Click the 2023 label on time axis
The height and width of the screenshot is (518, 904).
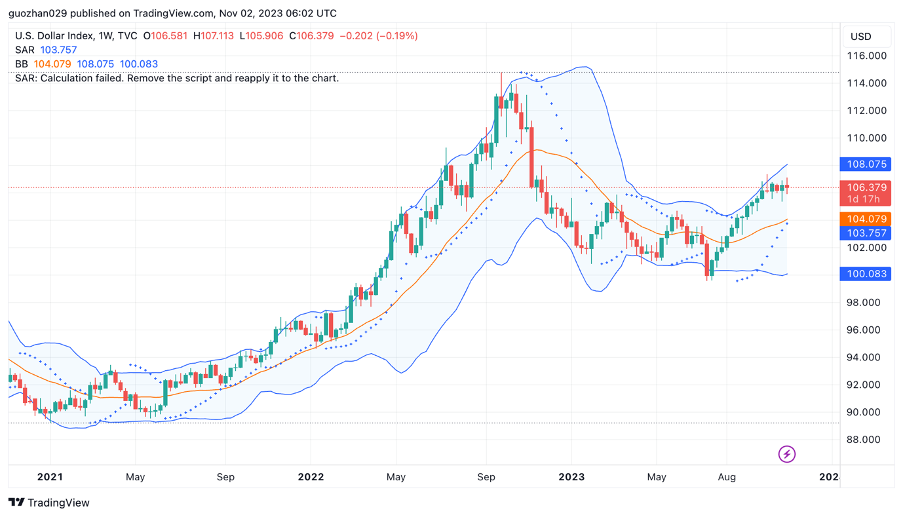pos(571,478)
